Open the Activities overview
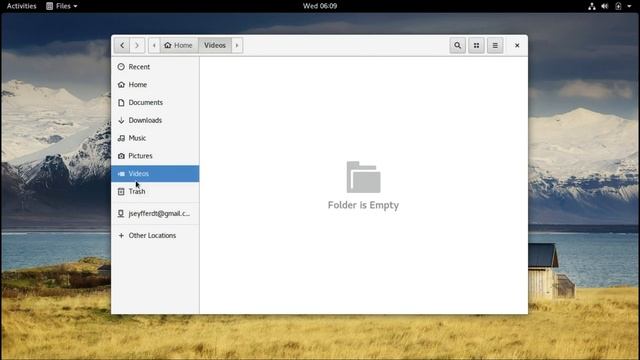The width and height of the screenshot is (640, 360). [x=22, y=6]
